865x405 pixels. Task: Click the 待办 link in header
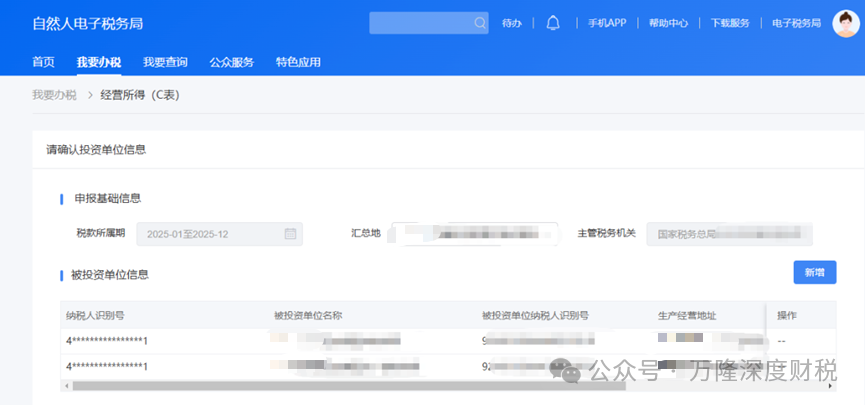click(511, 23)
